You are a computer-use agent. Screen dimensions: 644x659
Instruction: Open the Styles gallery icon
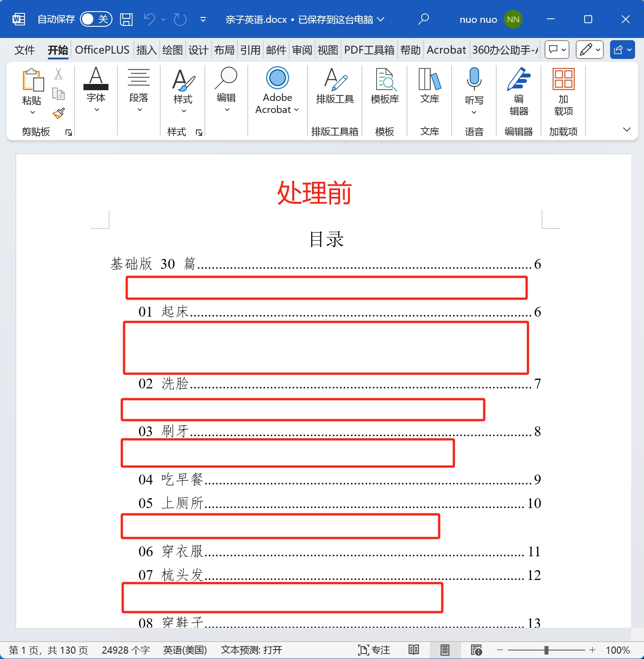pos(183,79)
